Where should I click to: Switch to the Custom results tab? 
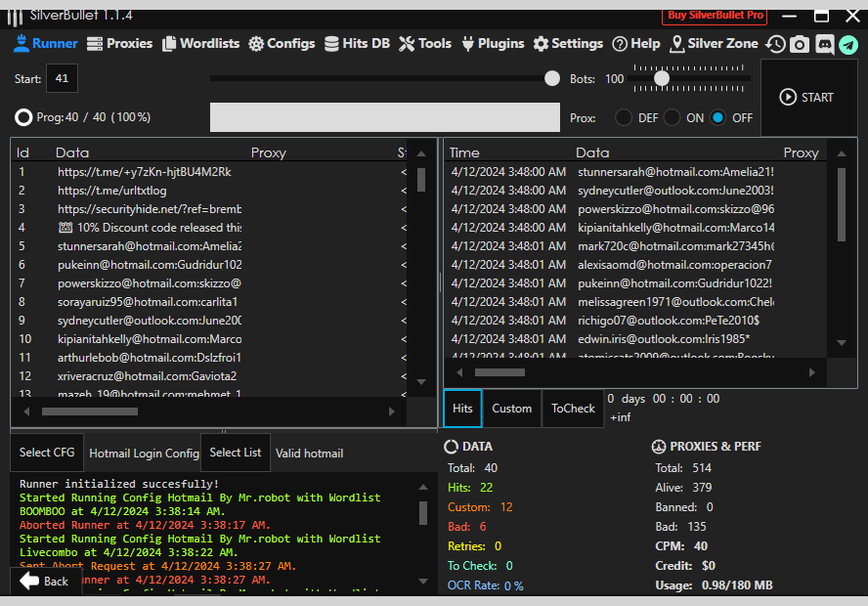511,409
